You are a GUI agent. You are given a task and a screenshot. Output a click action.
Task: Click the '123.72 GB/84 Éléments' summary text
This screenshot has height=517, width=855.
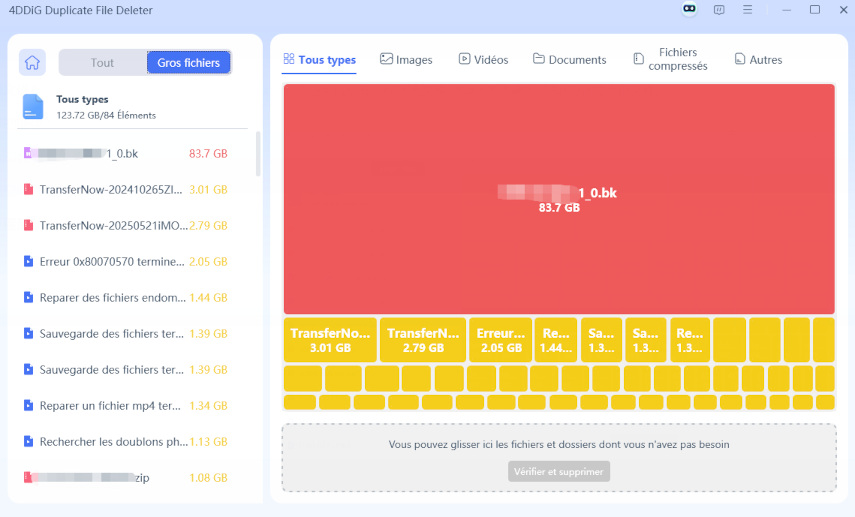[106, 116]
